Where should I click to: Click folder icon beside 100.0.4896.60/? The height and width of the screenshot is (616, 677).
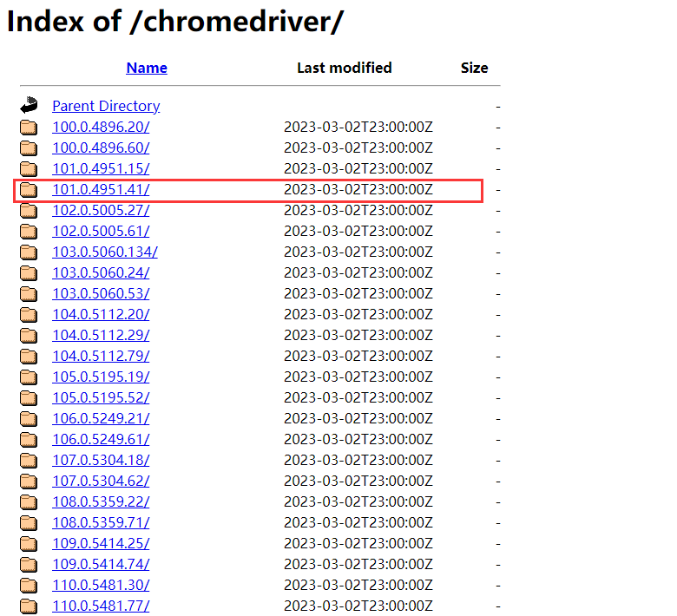[29, 148]
